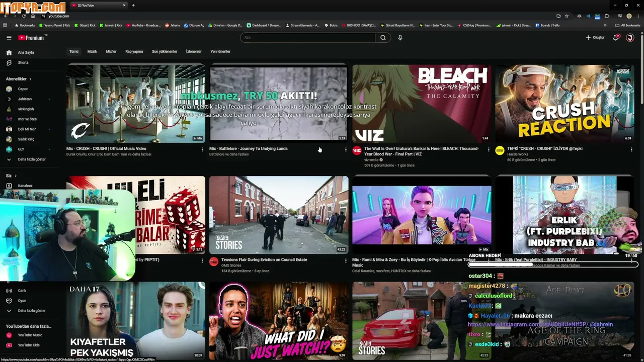Open the YouTube guide hamburger menu
Image resolution: width=644 pixels, height=362 pixels.
pos(9,38)
